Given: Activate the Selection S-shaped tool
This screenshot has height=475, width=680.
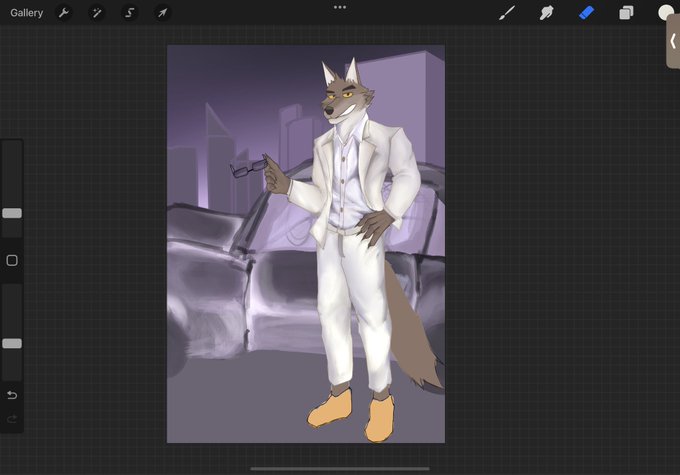Looking at the screenshot, I should click(130, 13).
